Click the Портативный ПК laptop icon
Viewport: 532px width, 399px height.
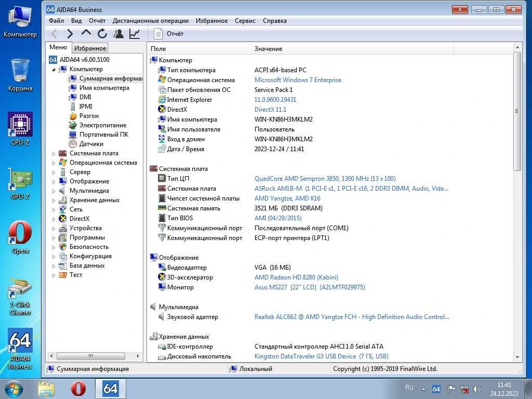point(73,135)
